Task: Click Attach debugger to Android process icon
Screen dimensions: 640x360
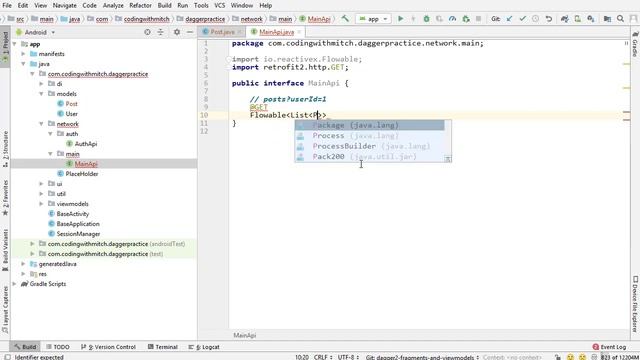Action: 466,19
